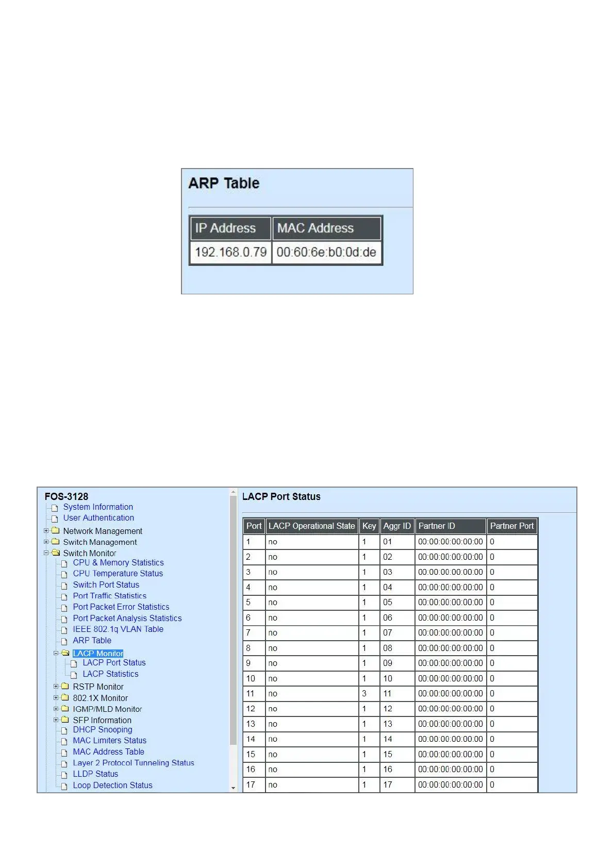Select highlighted LACP Monitor item
Image resolution: width=614 pixels, height=868 pixels.
tap(98, 653)
